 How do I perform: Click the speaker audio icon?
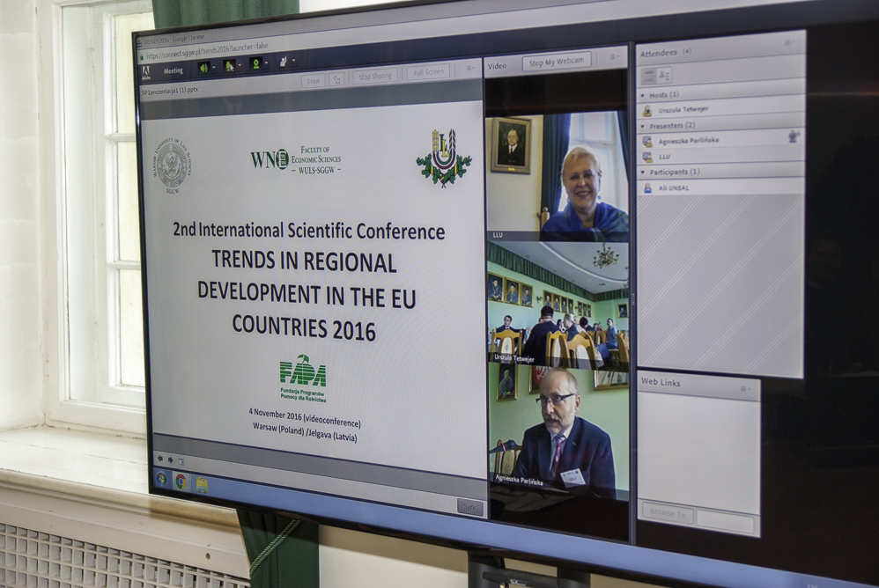[203, 67]
